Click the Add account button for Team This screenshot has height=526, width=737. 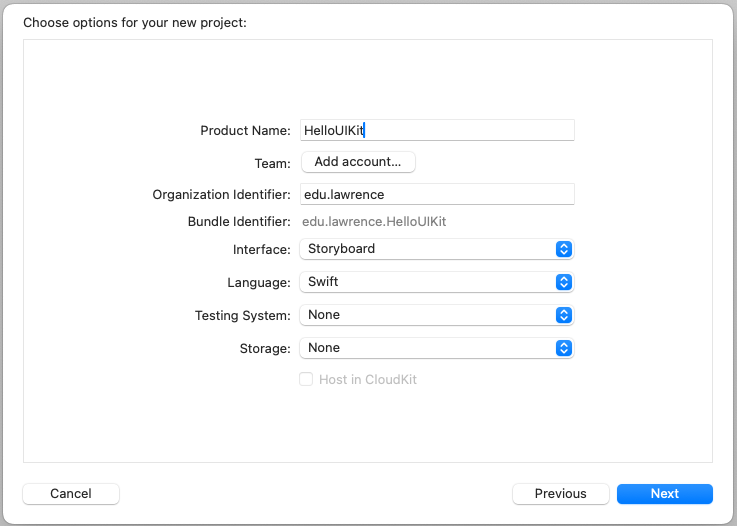[x=358, y=162]
